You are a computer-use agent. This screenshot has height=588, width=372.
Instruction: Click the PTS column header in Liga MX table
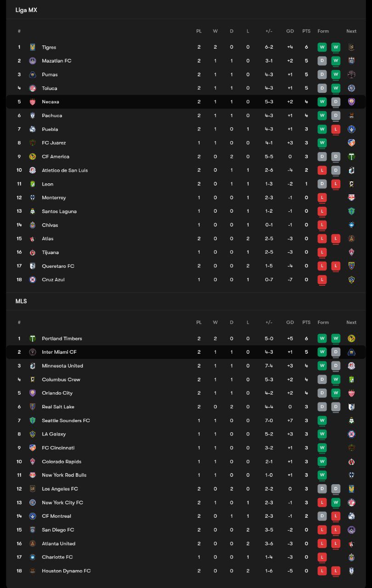click(x=306, y=31)
